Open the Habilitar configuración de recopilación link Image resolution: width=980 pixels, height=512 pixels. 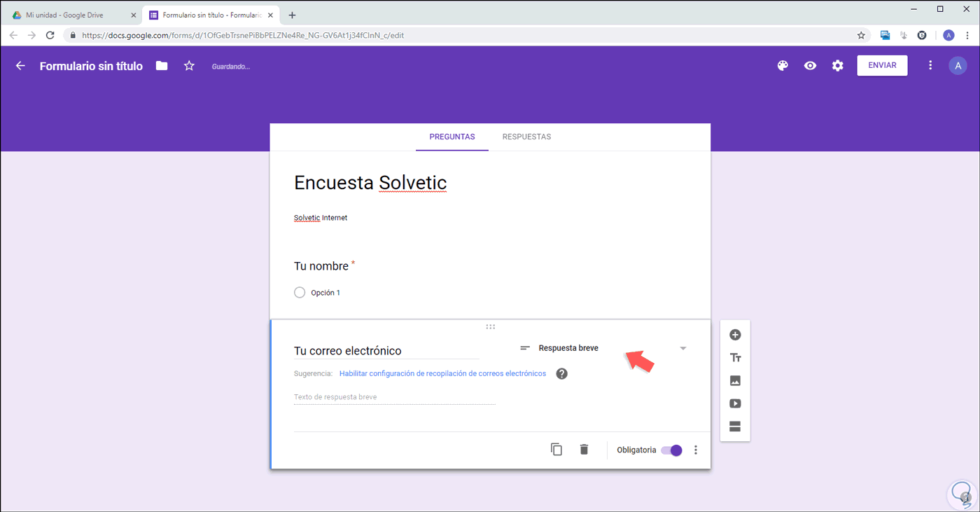tap(442, 374)
